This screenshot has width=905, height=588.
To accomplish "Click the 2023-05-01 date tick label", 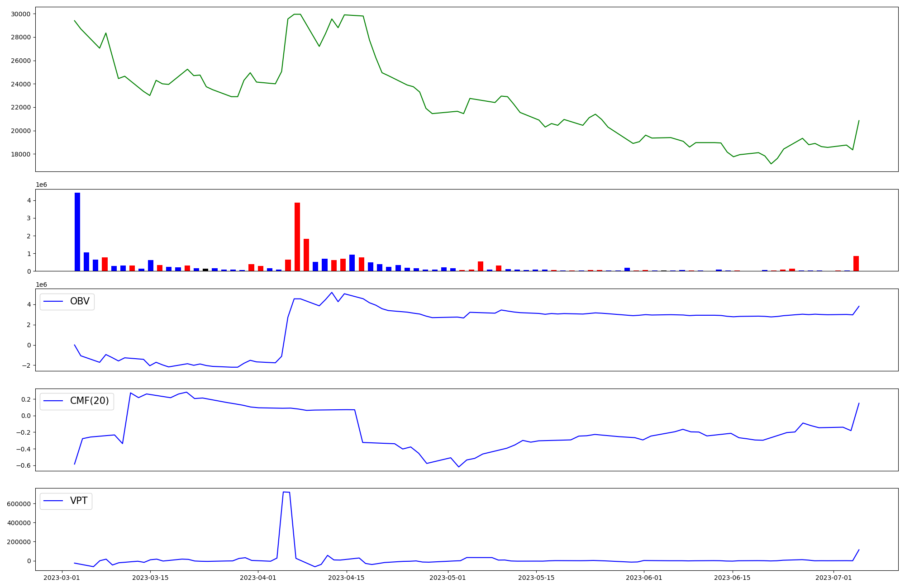I will coord(448,578).
